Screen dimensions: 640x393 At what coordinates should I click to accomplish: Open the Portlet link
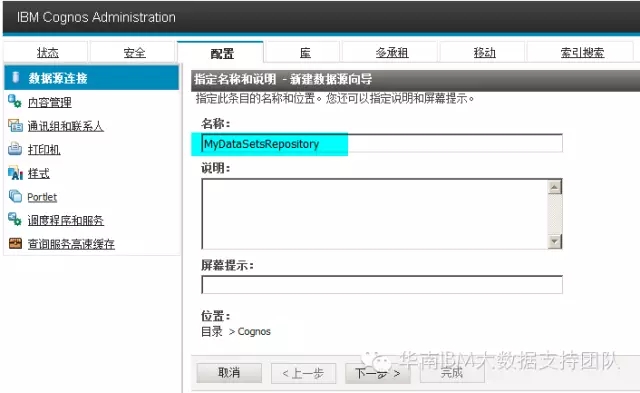[x=42, y=197]
